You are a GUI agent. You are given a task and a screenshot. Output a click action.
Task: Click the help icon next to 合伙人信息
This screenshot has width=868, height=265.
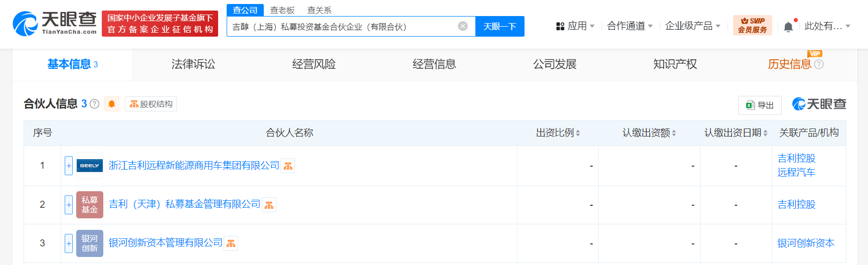[x=94, y=104]
